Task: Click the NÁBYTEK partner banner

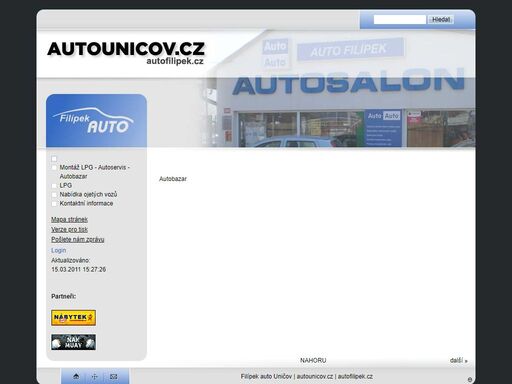Action: point(73,318)
